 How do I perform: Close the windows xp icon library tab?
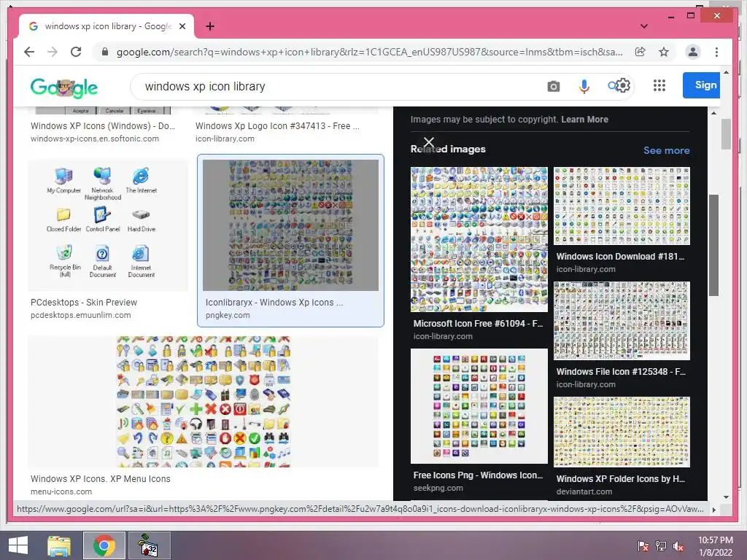182,26
